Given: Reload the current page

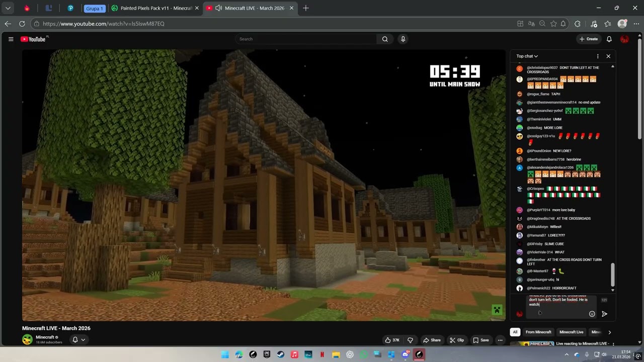Looking at the screenshot, I should click(x=22, y=24).
